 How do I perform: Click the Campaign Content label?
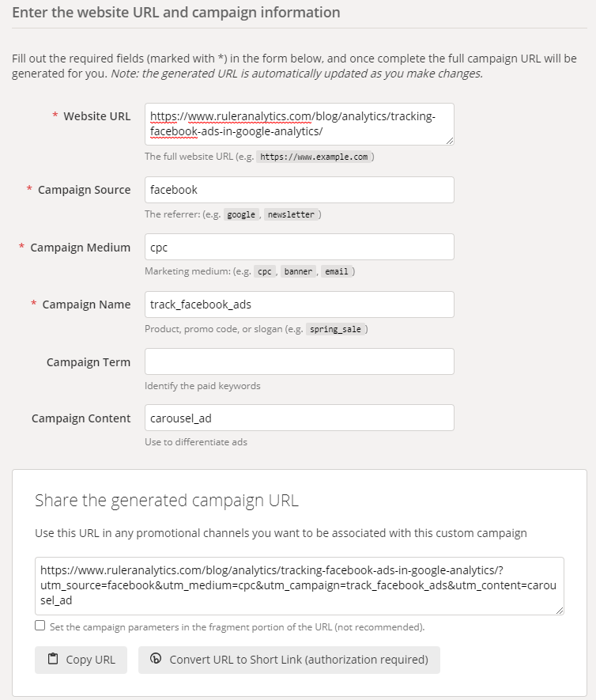tap(81, 418)
